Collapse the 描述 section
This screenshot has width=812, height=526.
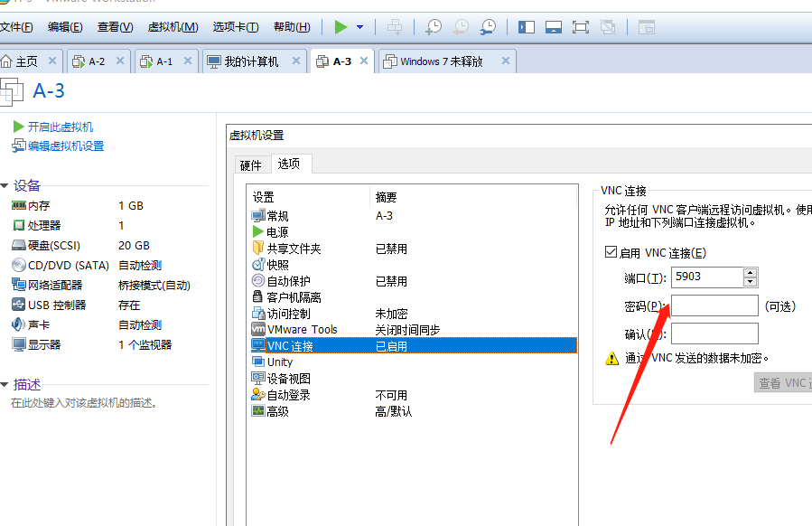pyautogui.click(x=5, y=384)
